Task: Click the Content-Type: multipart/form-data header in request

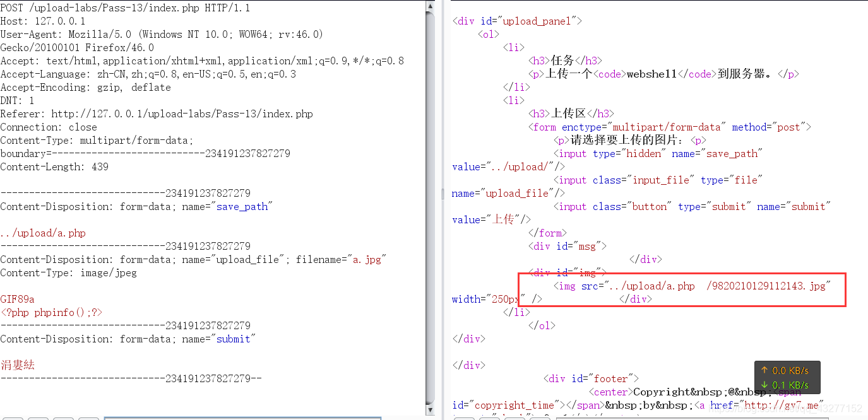Action: click(97, 141)
